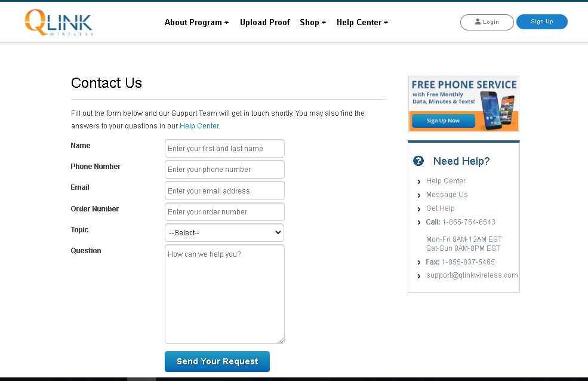Click the person icon on Login button
The image size is (588, 381).
[x=478, y=22]
